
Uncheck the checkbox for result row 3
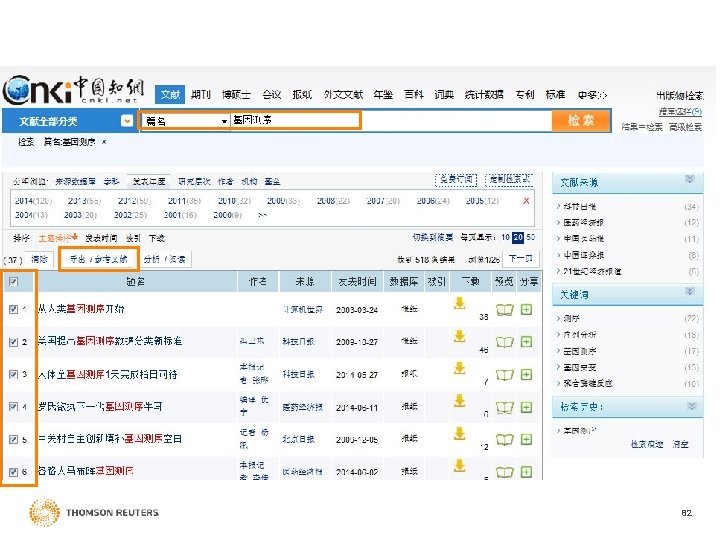[13, 374]
